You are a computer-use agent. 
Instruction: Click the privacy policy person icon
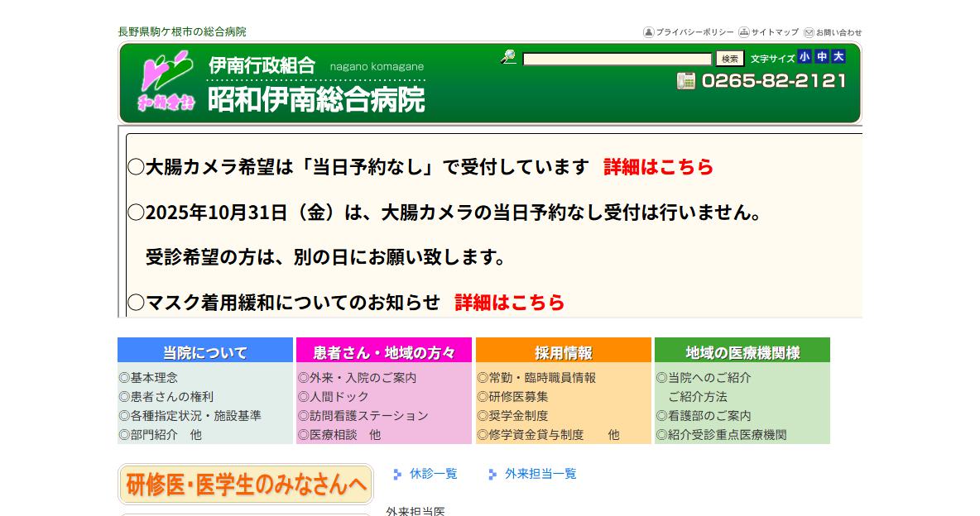coord(649,32)
